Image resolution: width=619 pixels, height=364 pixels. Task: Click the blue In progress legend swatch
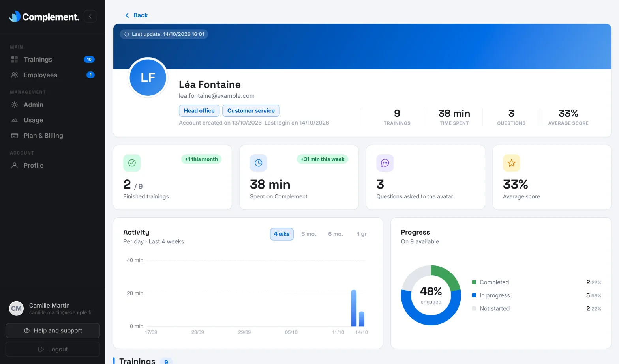474,295
